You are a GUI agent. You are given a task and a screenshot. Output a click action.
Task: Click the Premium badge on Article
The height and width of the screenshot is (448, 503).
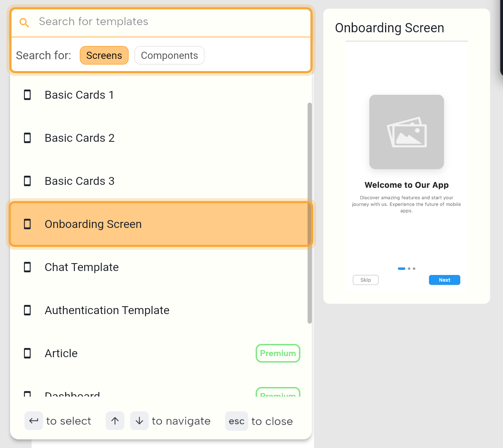278,353
